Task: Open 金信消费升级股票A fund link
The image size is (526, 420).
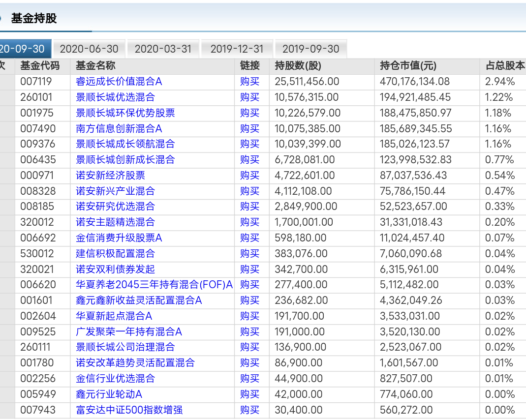Action: (119, 238)
